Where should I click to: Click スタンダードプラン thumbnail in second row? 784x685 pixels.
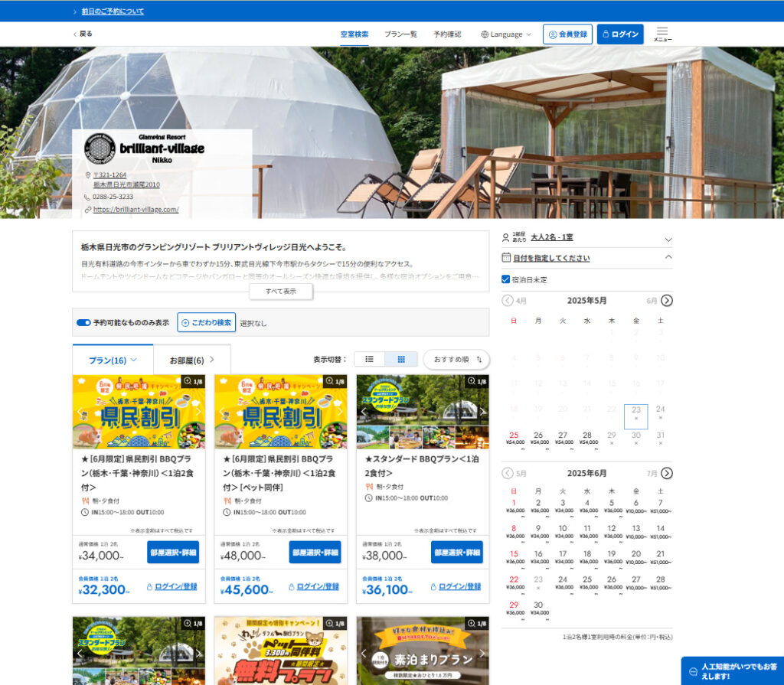[x=139, y=651]
